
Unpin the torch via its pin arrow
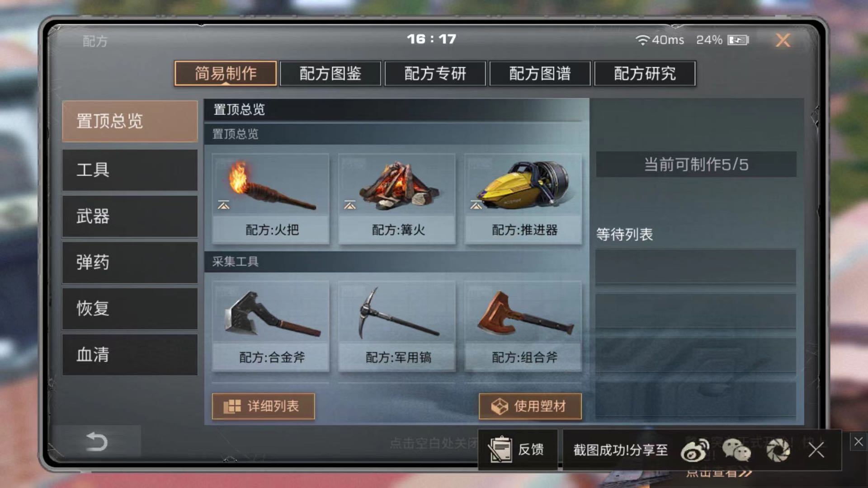tap(223, 205)
